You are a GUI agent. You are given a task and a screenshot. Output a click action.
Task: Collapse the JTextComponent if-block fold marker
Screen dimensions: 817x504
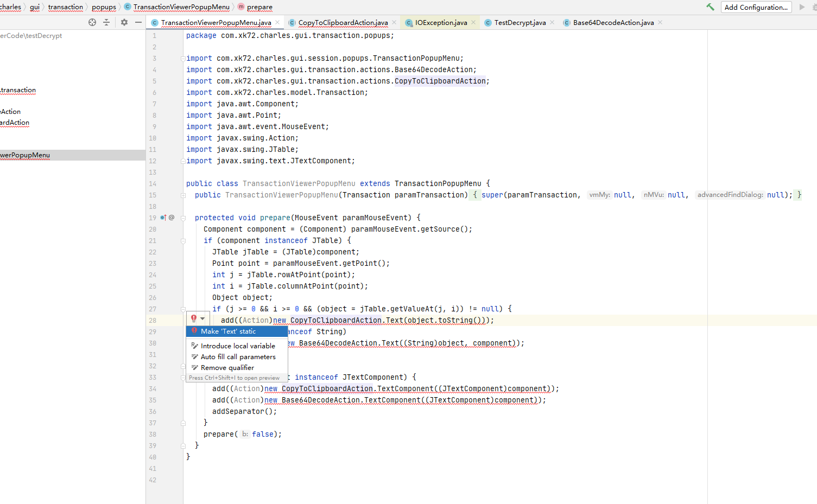183,377
